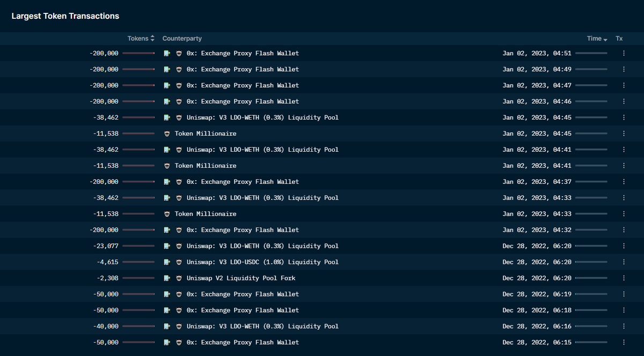
Task: Select the -11,538 amount in the 04:41 row
Action: point(106,166)
